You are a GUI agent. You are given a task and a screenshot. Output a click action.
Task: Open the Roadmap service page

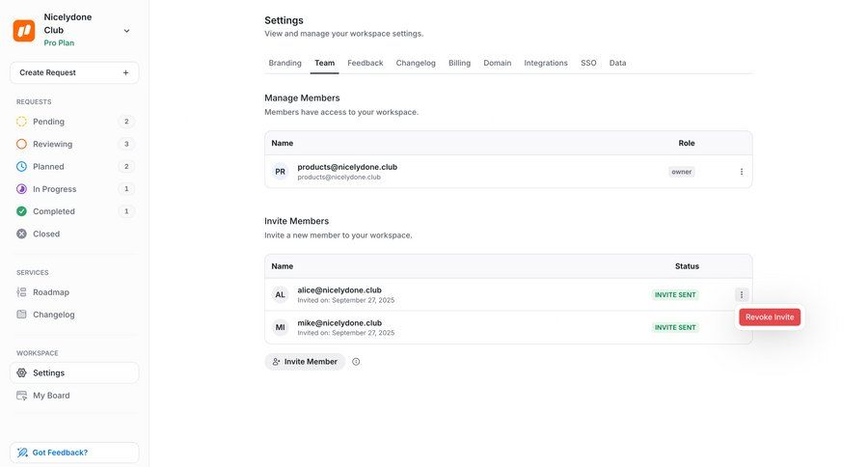(50, 292)
